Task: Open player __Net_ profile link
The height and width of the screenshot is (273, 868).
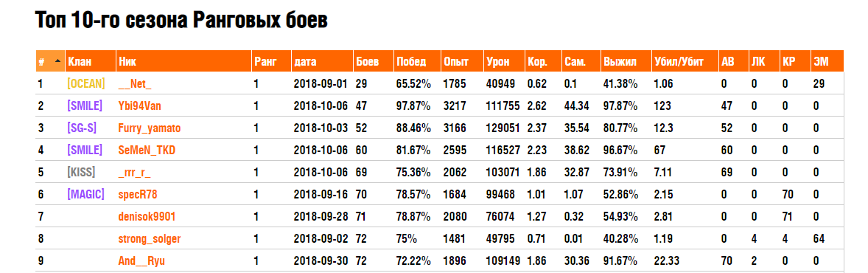Action: coord(135,84)
